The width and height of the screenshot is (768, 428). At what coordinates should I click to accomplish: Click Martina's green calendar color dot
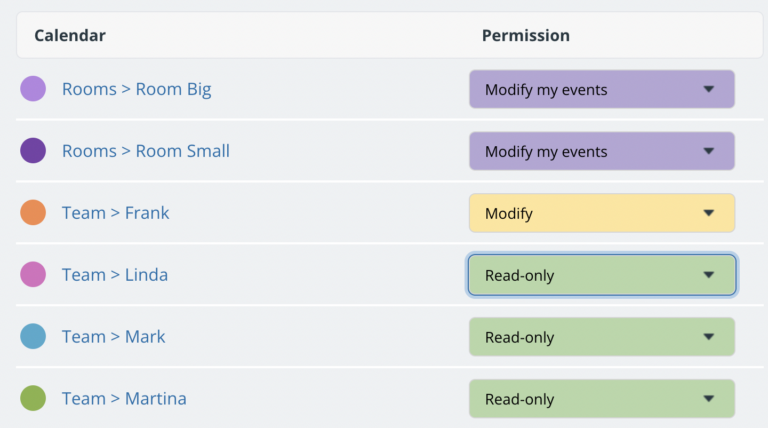(33, 399)
